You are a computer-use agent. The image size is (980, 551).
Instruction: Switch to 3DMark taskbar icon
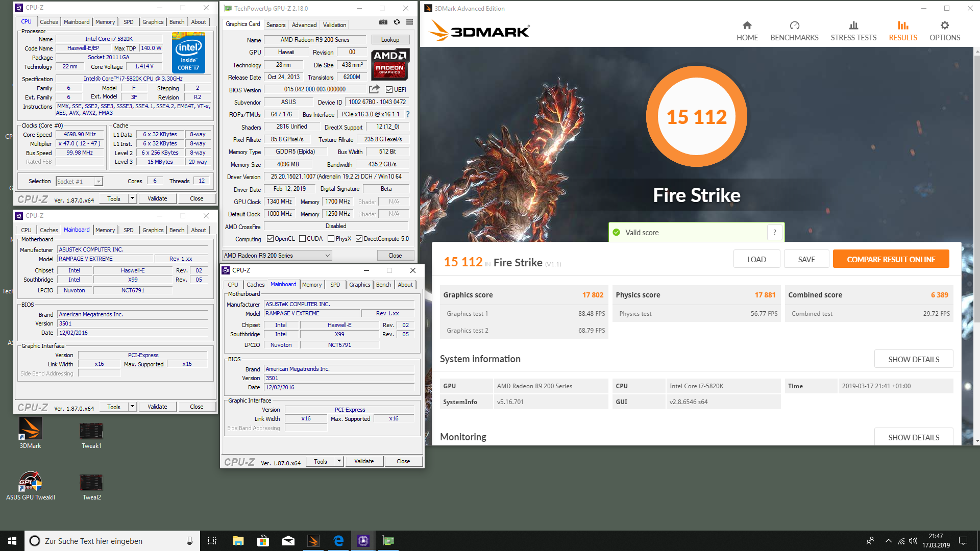pos(313,541)
